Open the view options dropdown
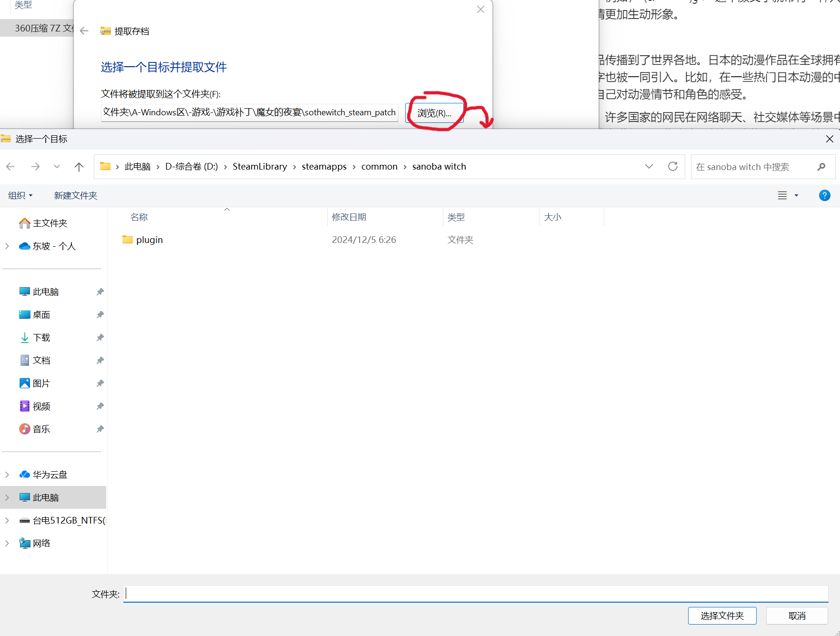The height and width of the screenshot is (636, 840). pyautogui.click(x=796, y=195)
